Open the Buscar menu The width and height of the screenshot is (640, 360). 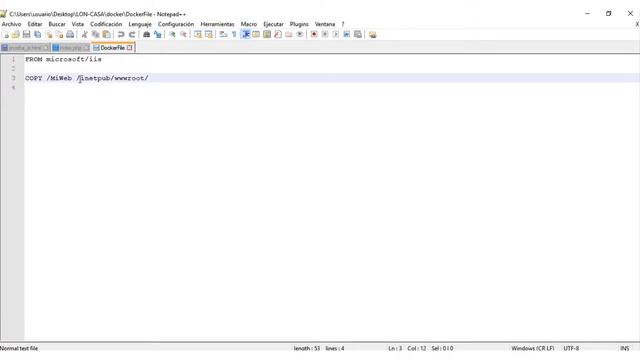[57, 24]
